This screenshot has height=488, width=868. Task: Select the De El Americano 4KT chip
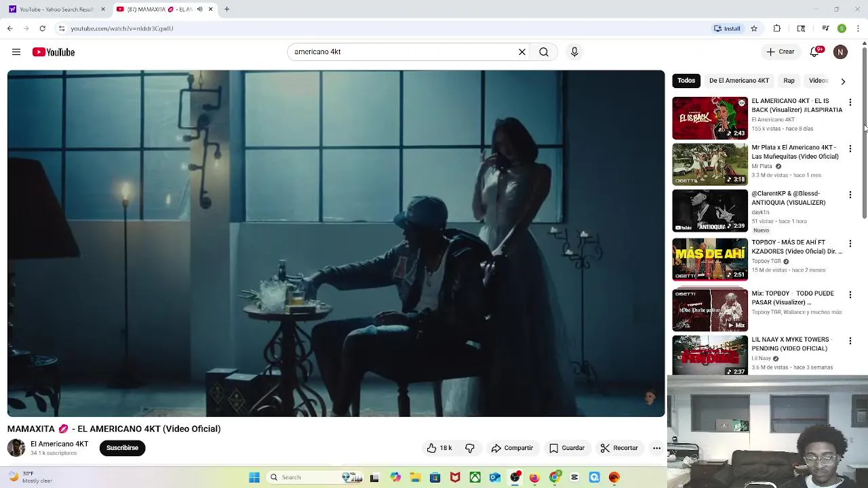(x=739, y=81)
